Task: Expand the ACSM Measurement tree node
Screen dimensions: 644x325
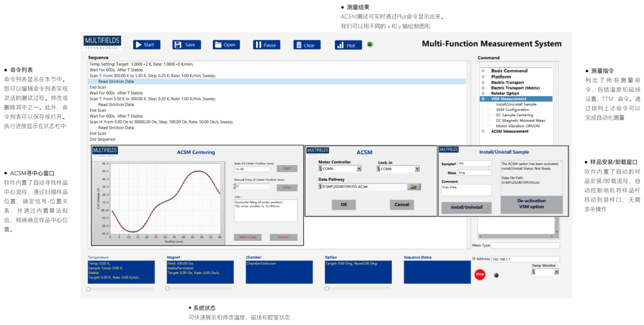Action: [483, 131]
